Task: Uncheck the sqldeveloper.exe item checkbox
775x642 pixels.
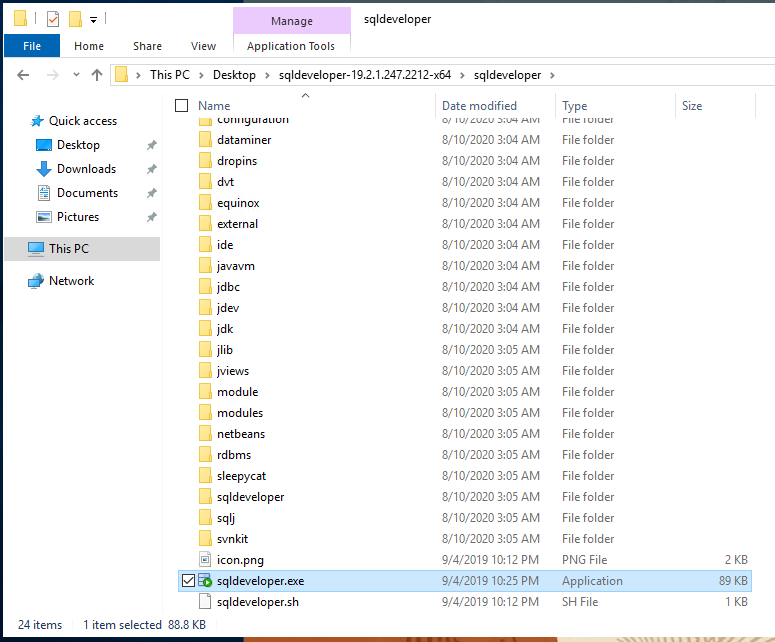Action: pos(188,581)
